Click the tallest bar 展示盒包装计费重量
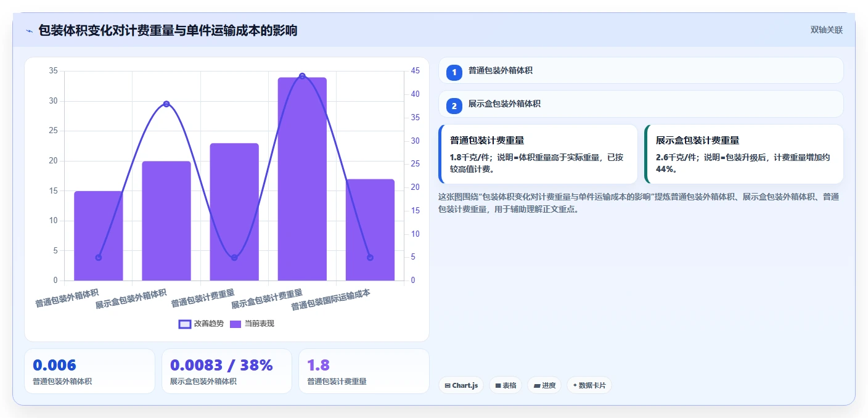 (302, 179)
